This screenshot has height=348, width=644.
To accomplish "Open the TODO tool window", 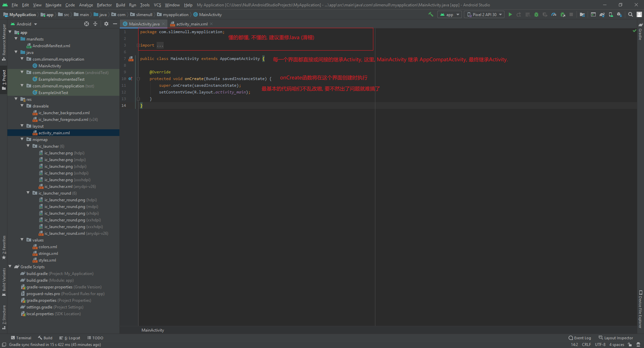I will [95, 338].
